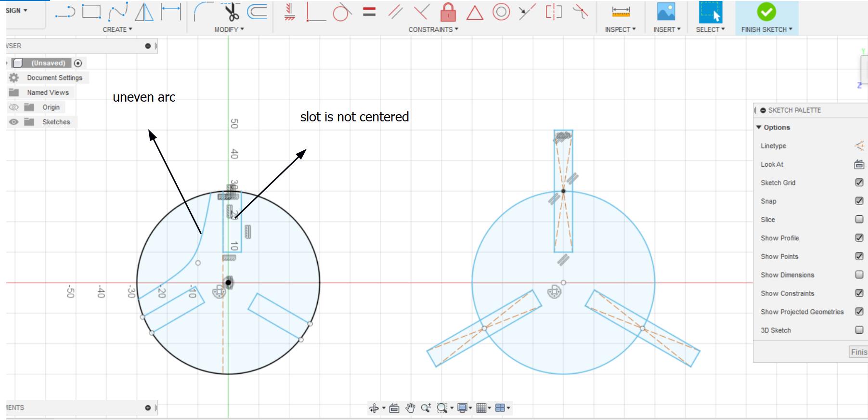The image size is (868, 420).
Task: Apply the Fix/Unfix lock constraint
Action: coord(448,12)
